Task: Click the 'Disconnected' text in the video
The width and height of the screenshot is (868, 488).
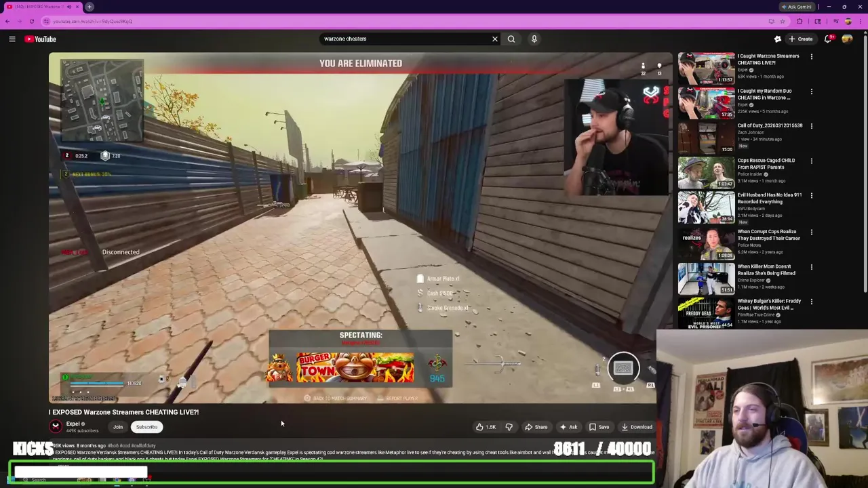Action: click(x=121, y=252)
